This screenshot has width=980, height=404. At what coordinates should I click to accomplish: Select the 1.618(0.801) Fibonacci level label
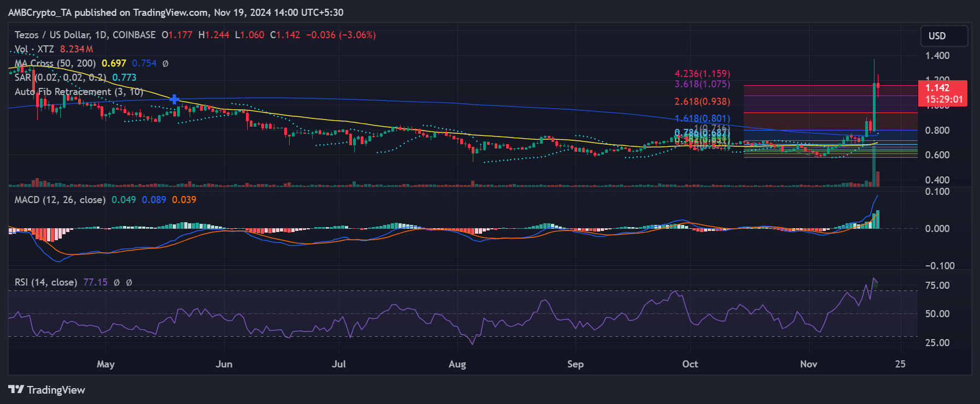click(x=702, y=118)
